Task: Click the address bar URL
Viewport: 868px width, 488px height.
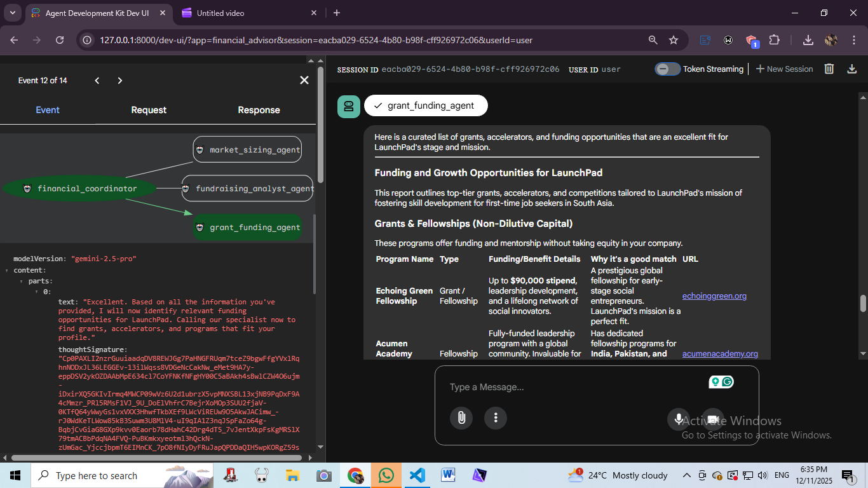Action: point(316,40)
